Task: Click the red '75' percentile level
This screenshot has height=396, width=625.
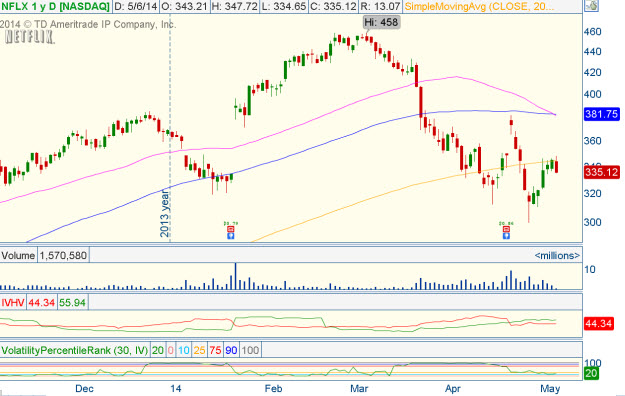Action: pos(215,350)
